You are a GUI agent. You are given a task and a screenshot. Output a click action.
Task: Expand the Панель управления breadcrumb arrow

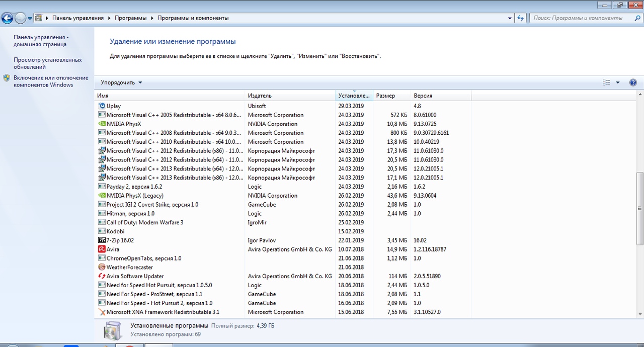point(109,18)
